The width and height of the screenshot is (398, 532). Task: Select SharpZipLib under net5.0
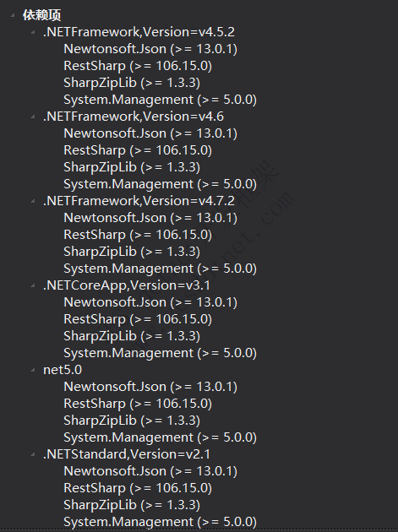pyautogui.click(x=132, y=421)
